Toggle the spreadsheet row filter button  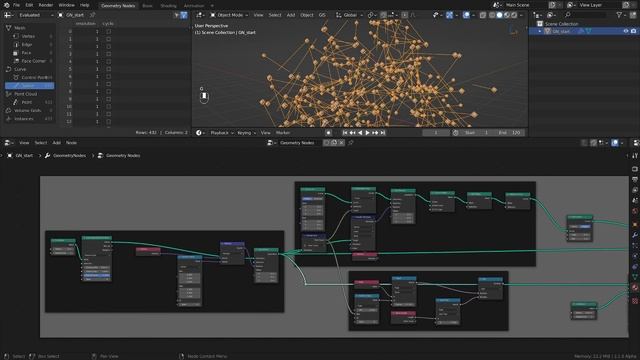[184, 15]
